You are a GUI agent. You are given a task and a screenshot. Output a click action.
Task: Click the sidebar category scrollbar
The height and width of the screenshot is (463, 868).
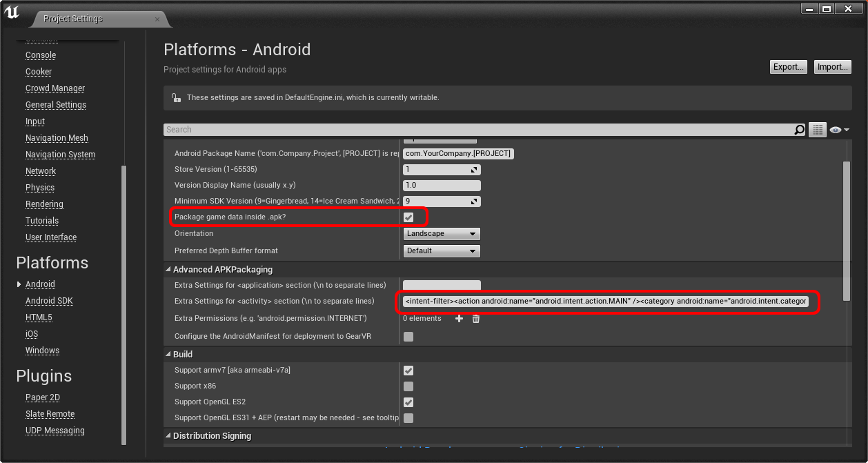coord(124,306)
